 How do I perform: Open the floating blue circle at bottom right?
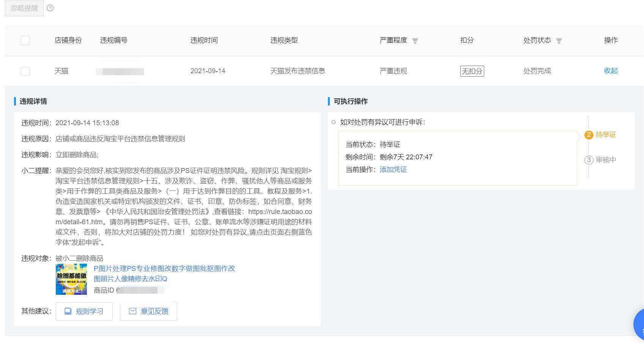(x=639, y=324)
